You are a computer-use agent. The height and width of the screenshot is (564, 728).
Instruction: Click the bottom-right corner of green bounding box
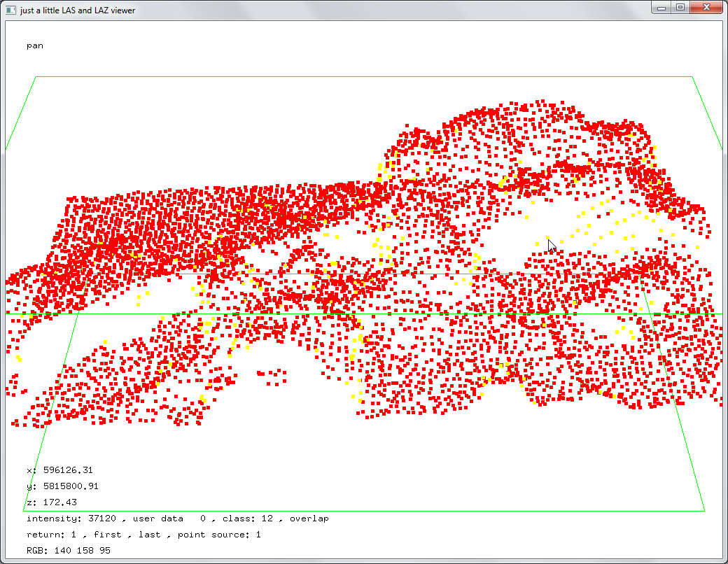(x=704, y=511)
